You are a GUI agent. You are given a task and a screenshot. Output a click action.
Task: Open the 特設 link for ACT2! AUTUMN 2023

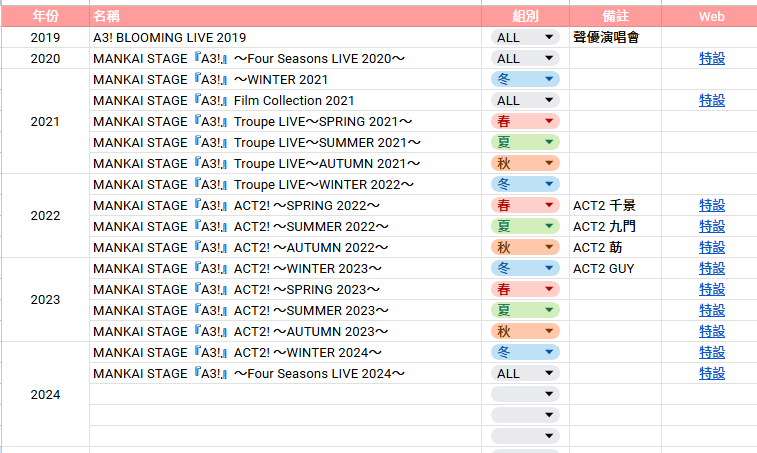coord(712,331)
